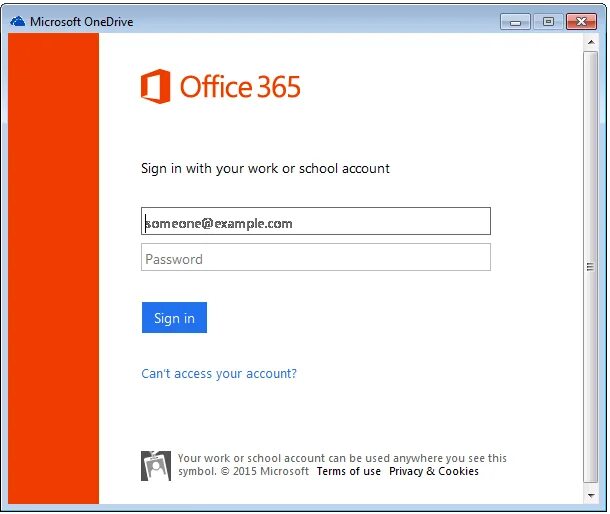The height and width of the screenshot is (514, 610).
Task: Click the 'Sign in with your work or school account' text
Action: (x=265, y=168)
